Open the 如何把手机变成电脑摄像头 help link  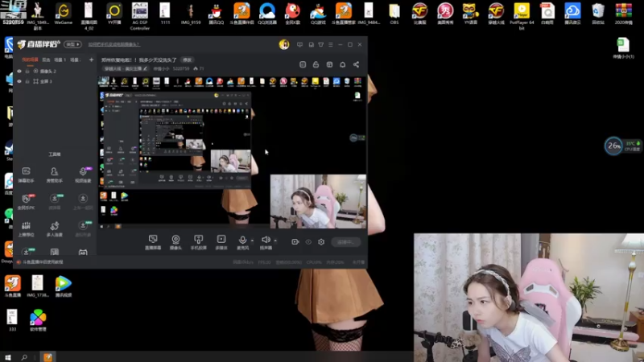tap(114, 44)
